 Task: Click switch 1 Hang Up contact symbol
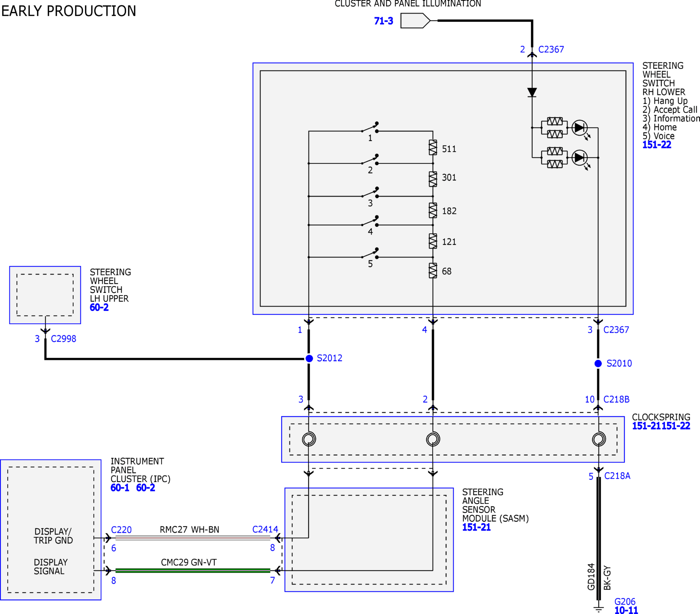370,127
